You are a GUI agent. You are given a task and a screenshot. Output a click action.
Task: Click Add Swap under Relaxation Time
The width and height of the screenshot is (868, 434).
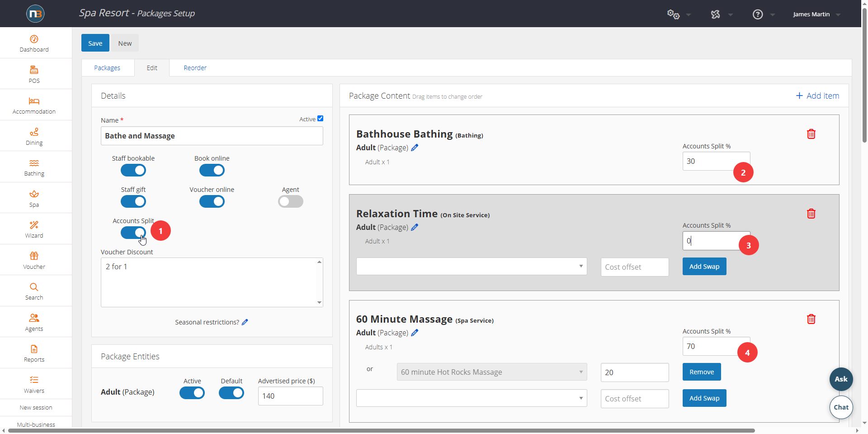(x=704, y=267)
